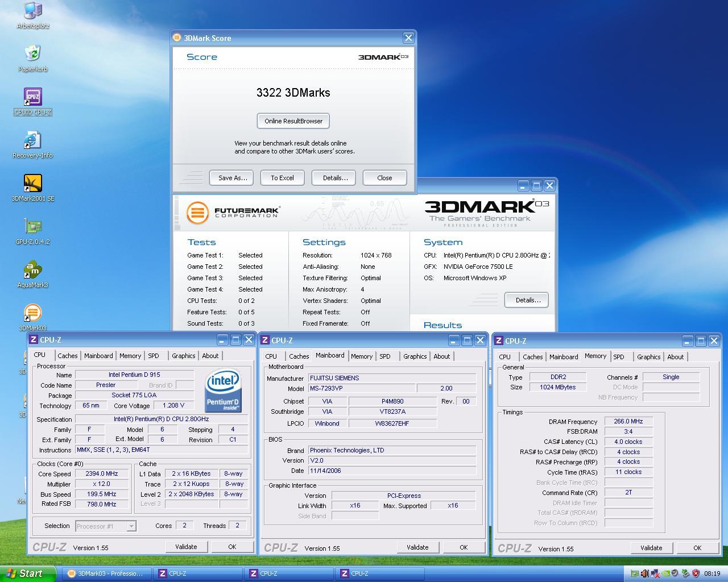The height and width of the screenshot is (582, 728).
Task: Click the green graphics card tray icon
Action: click(x=635, y=573)
